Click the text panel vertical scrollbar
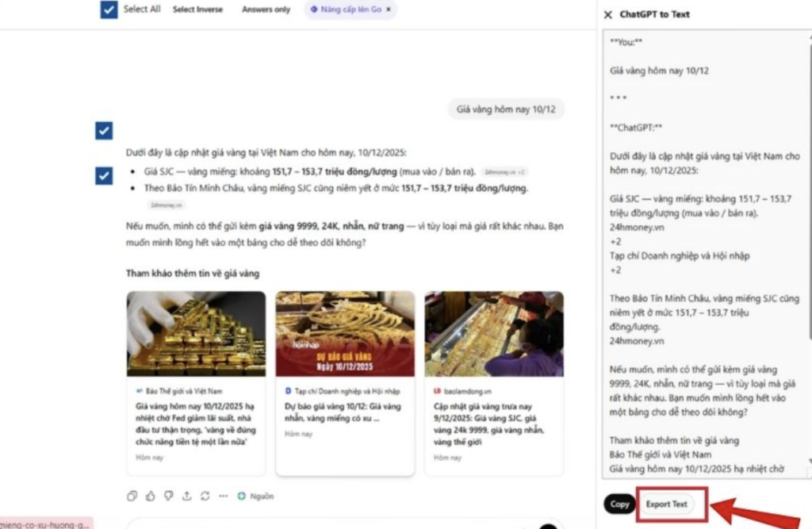812x529 pixels. 809,238
